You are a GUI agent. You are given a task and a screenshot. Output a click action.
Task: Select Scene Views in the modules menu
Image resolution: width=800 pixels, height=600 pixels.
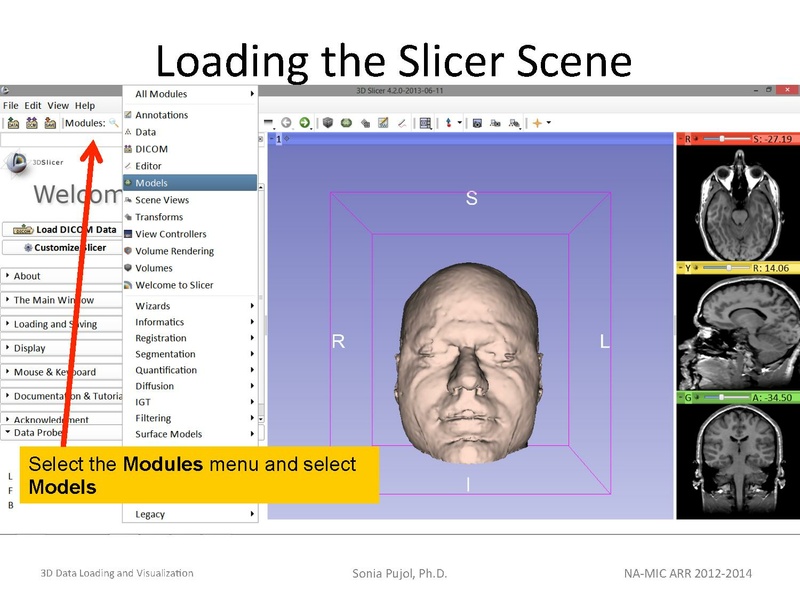click(x=190, y=200)
